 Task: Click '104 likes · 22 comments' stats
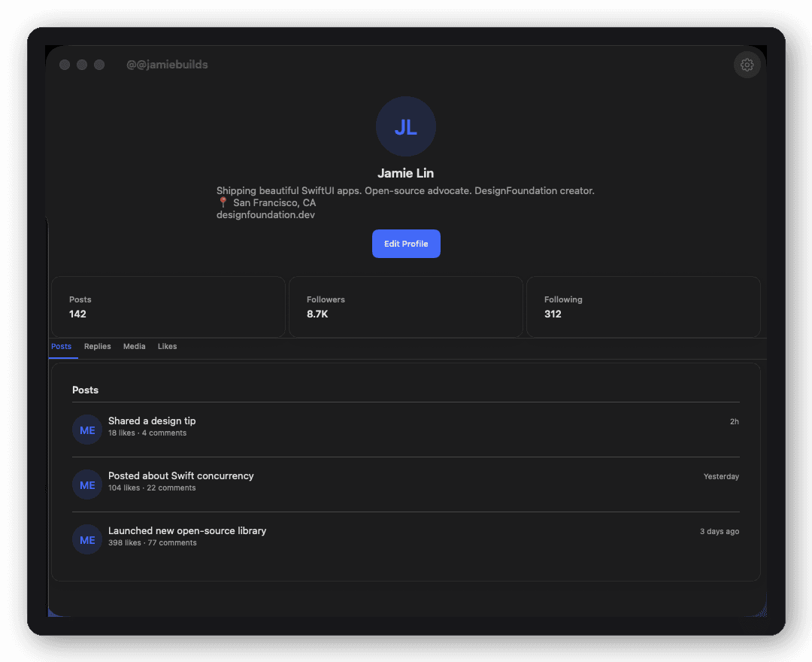[x=152, y=488]
